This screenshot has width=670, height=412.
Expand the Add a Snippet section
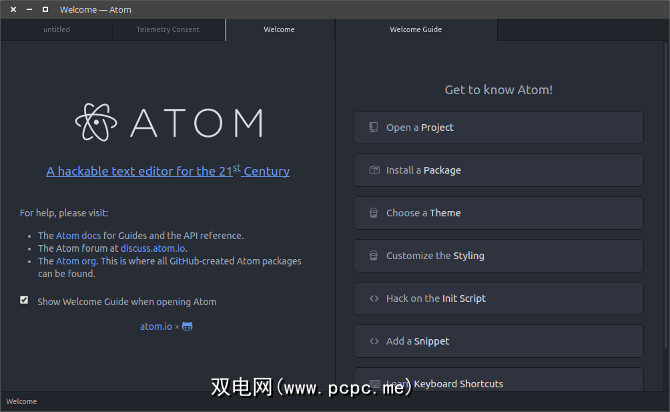498,341
